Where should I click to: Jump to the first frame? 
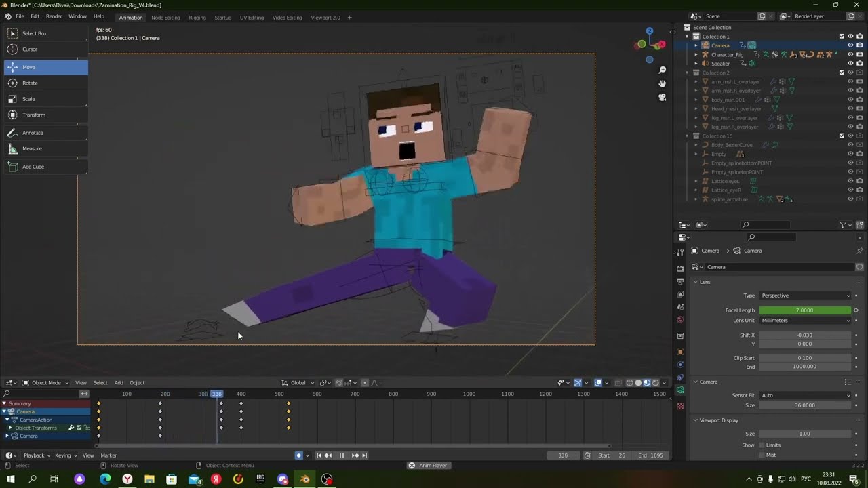tap(319, 455)
